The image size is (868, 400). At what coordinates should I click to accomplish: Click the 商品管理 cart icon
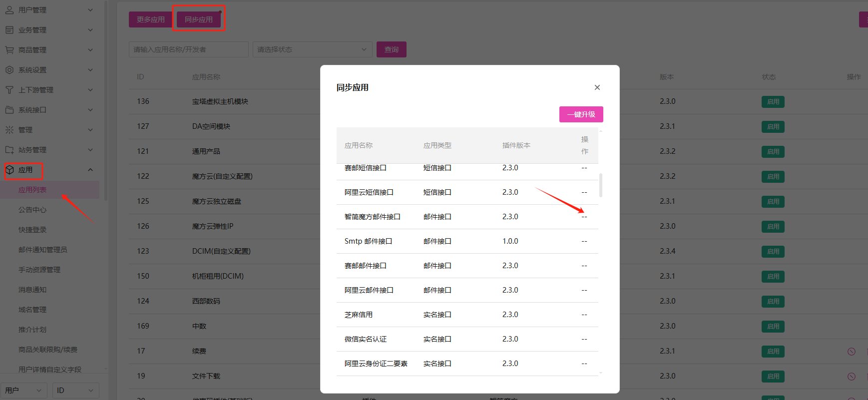[x=9, y=50]
